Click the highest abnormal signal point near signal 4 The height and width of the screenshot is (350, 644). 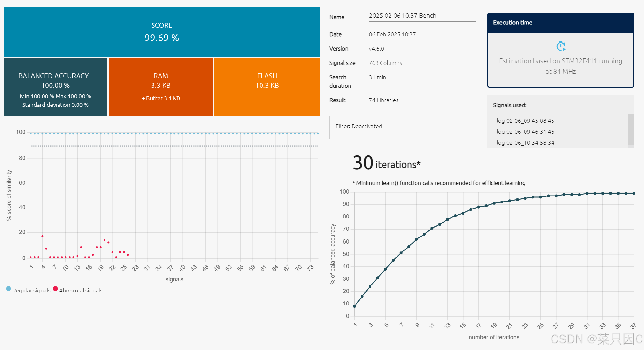tap(42, 236)
